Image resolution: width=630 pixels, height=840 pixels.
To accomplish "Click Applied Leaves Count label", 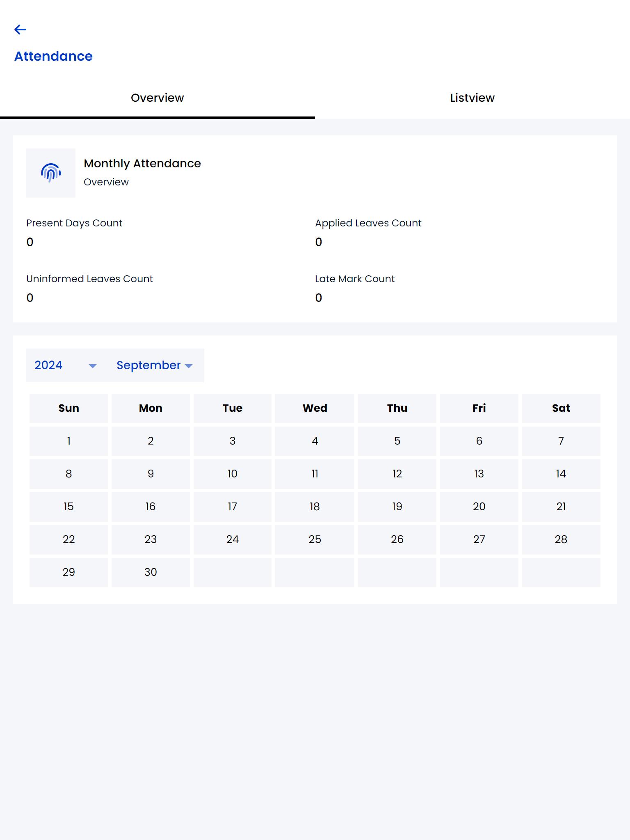I will point(368,223).
